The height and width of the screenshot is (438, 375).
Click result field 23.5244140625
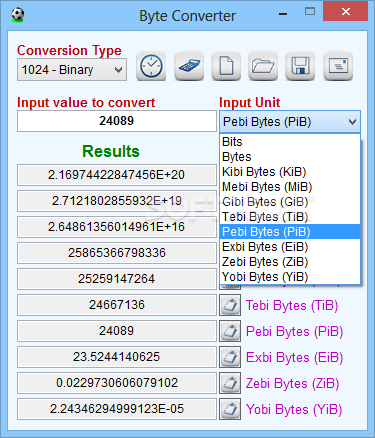[117, 357]
